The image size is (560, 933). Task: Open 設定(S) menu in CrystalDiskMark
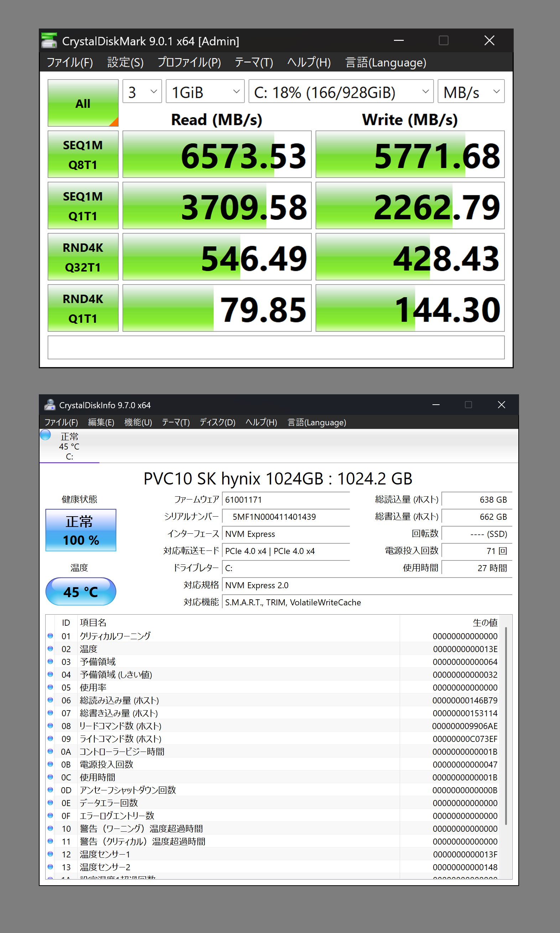point(125,62)
